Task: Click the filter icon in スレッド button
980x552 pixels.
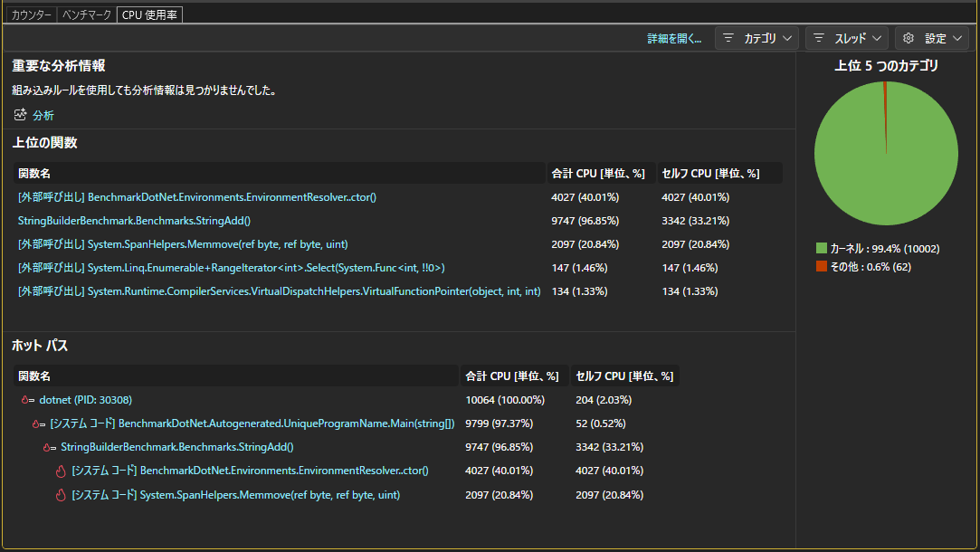Action: (x=819, y=38)
